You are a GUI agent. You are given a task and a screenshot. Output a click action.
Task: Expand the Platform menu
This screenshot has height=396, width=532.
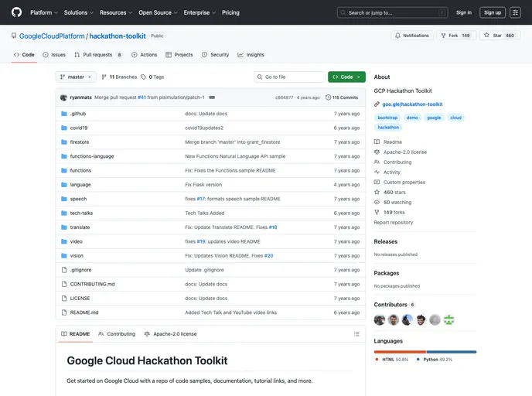pos(44,12)
